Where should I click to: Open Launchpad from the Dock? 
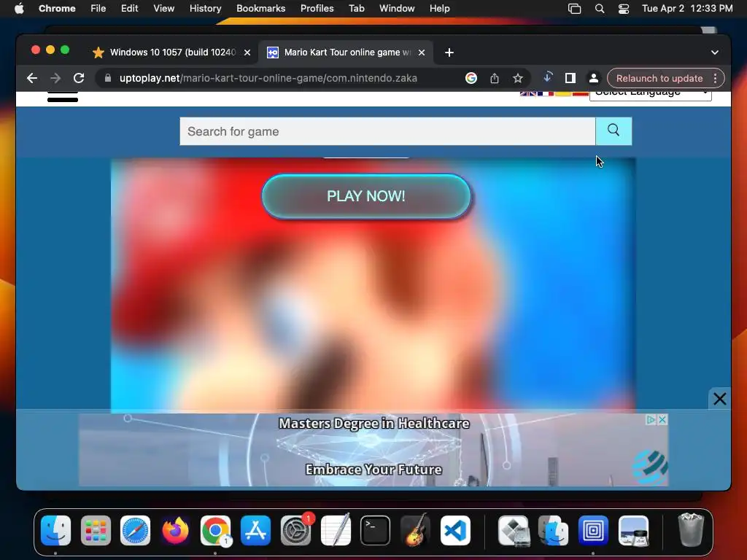coord(96,531)
